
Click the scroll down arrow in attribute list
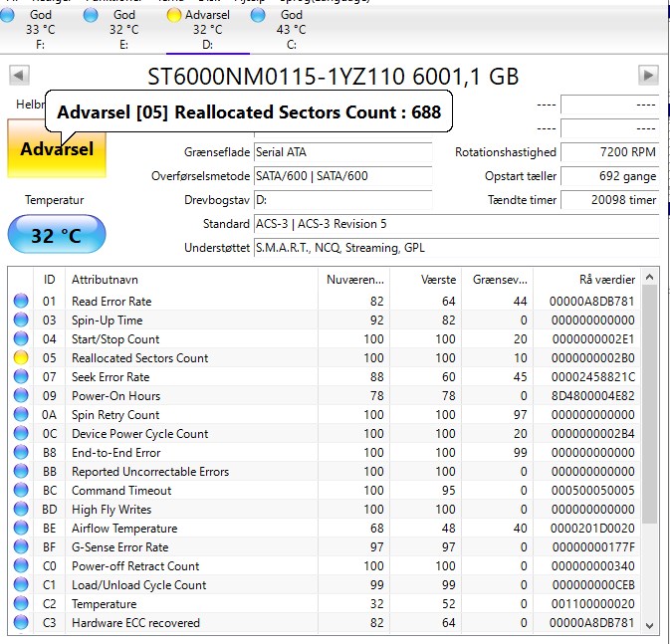[x=649, y=626]
